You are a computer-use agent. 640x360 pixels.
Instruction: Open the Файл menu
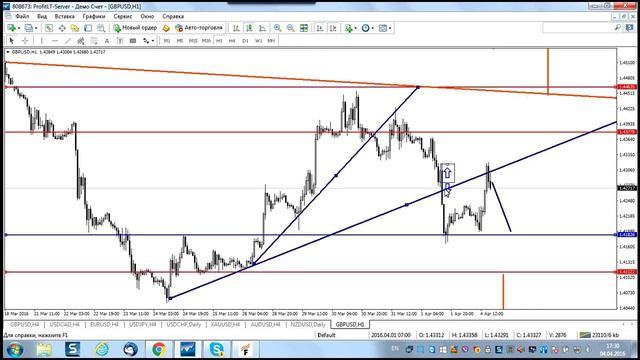(22, 16)
